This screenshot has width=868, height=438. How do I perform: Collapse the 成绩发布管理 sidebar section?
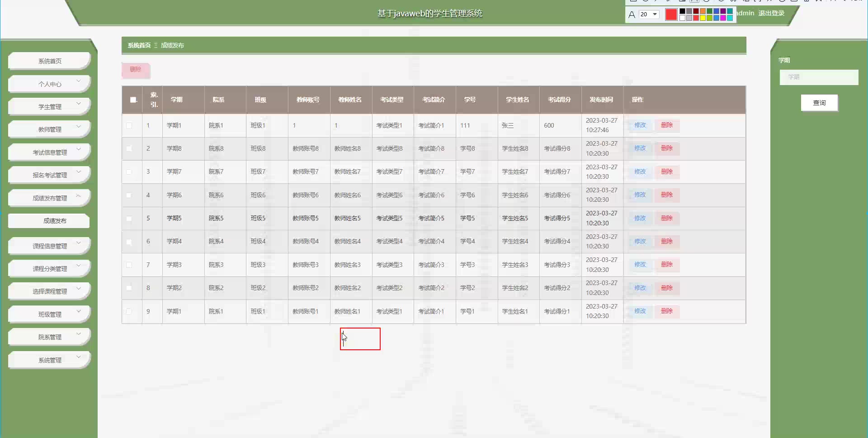point(50,198)
